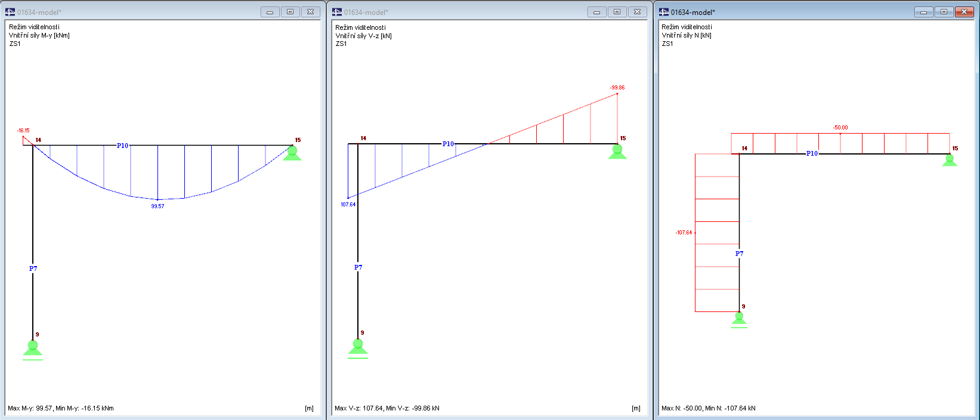
Task: Click 'Režim viditelnosti' in the N window
Action: [687, 27]
